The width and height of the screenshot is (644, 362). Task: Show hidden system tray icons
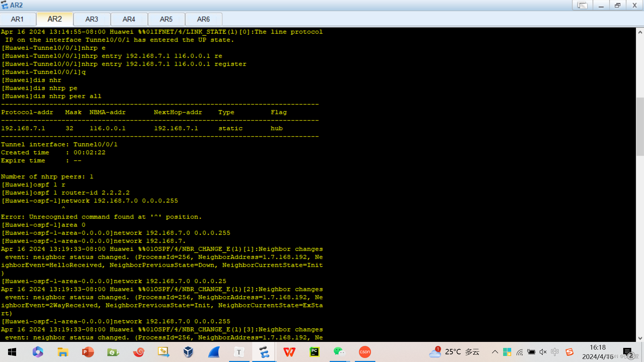pyautogui.click(x=495, y=352)
